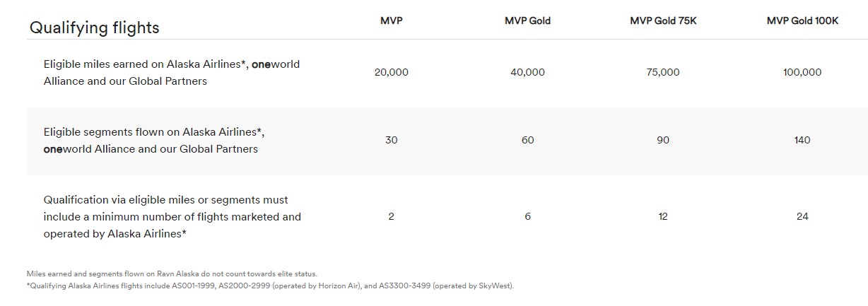Click the Ravn Alaska footnote text
The width and height of the screenshot is (868, 306).
pos(172,273)
